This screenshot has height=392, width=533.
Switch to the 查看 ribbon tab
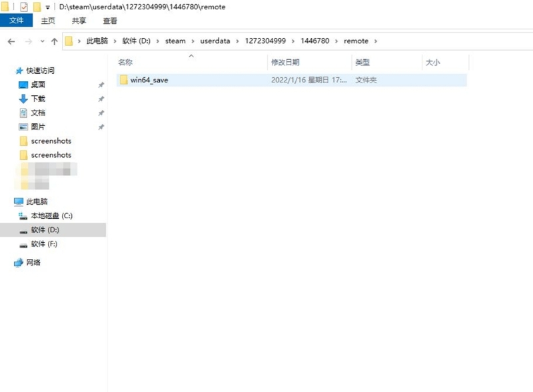110,21
